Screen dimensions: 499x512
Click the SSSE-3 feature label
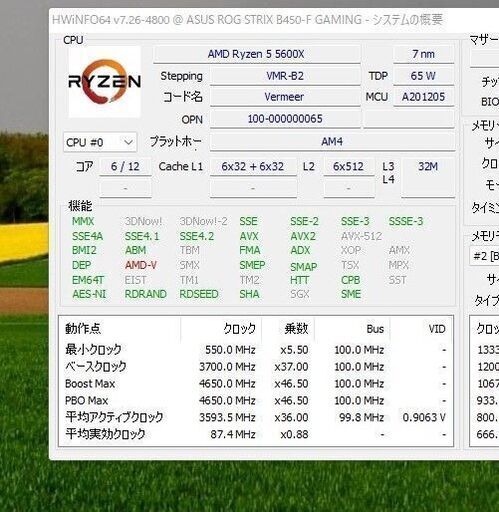point(406,221)
